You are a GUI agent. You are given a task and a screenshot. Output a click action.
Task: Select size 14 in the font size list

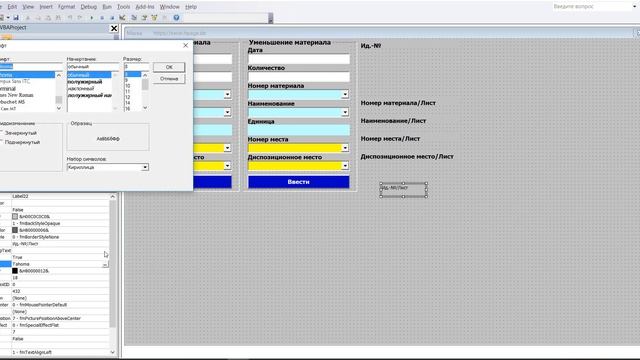pyautogui.click(x=128, y=103)
